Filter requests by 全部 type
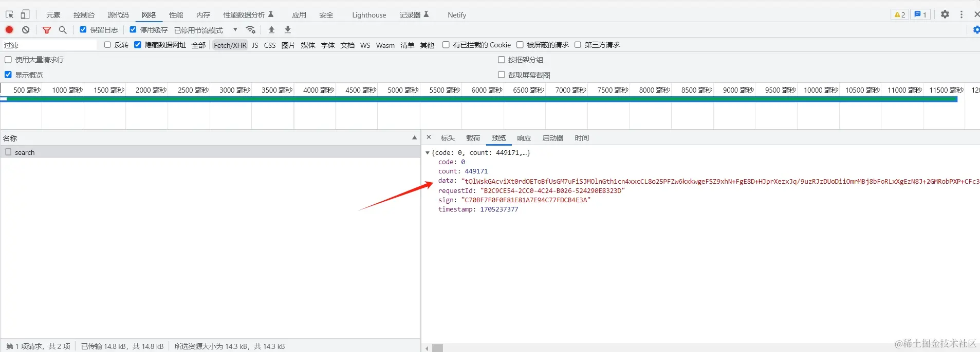Viewport: 980px width, 352px height. [x=199, y=45]
